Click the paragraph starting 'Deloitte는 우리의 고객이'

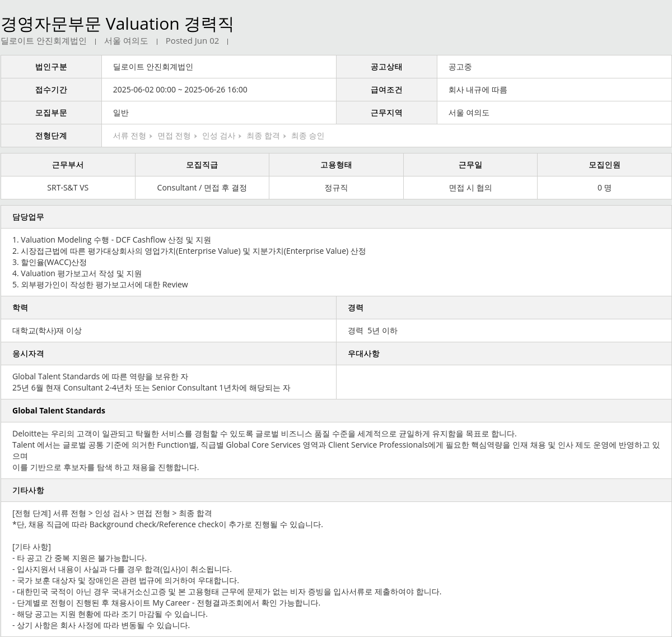[264, 434]
